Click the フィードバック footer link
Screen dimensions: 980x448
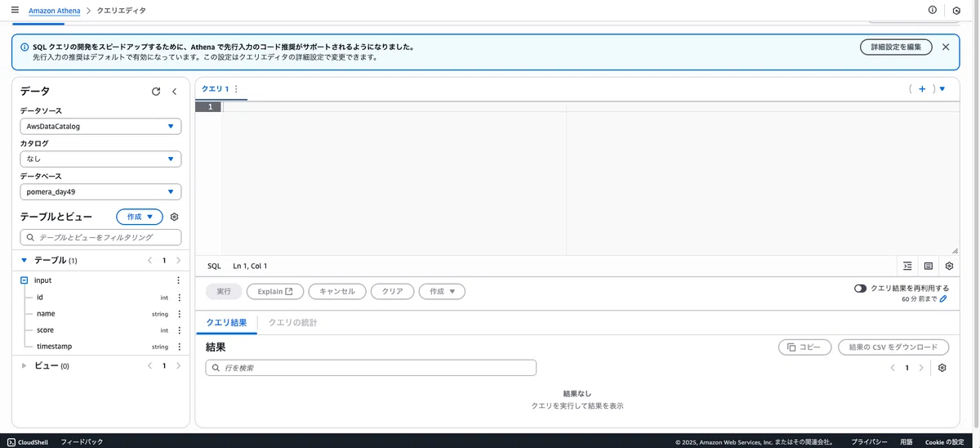click(82, 442)
